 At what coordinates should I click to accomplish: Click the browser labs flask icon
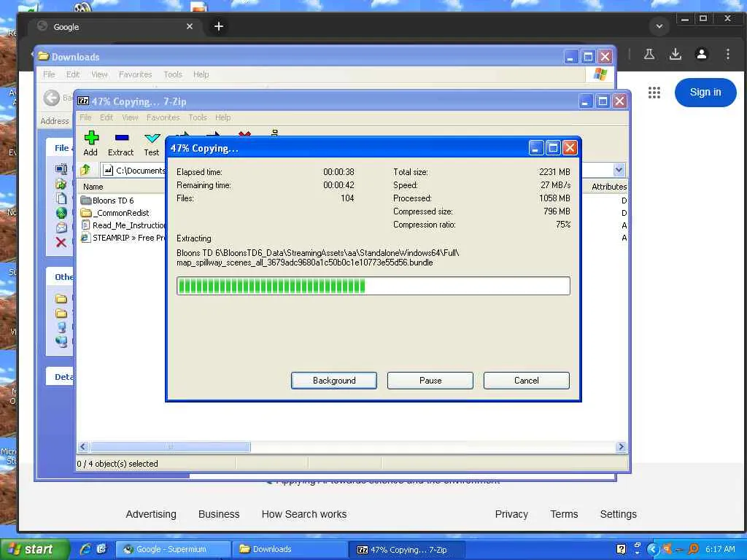click(x=649, y=54)
